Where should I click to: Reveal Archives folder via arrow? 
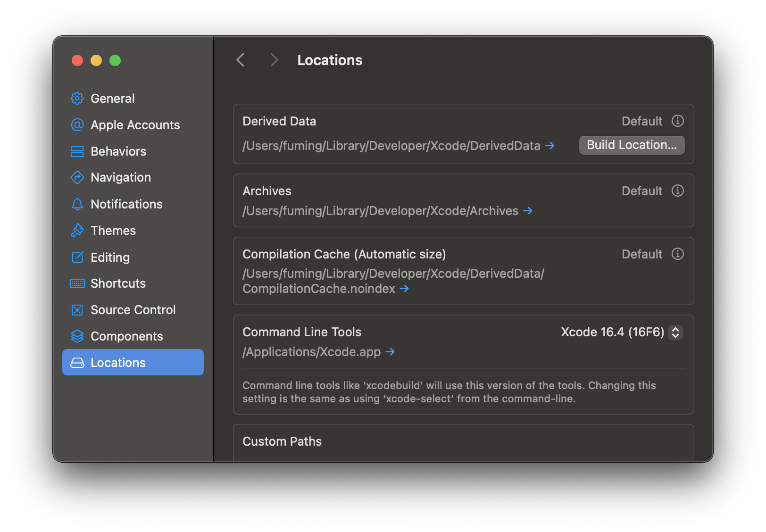click(x=528, y=211)
